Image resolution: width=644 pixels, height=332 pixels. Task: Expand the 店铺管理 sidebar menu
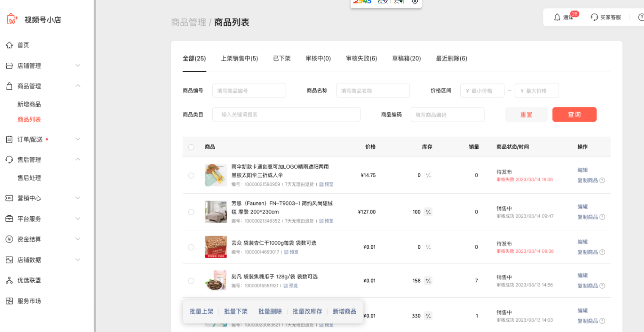(77, 66)
